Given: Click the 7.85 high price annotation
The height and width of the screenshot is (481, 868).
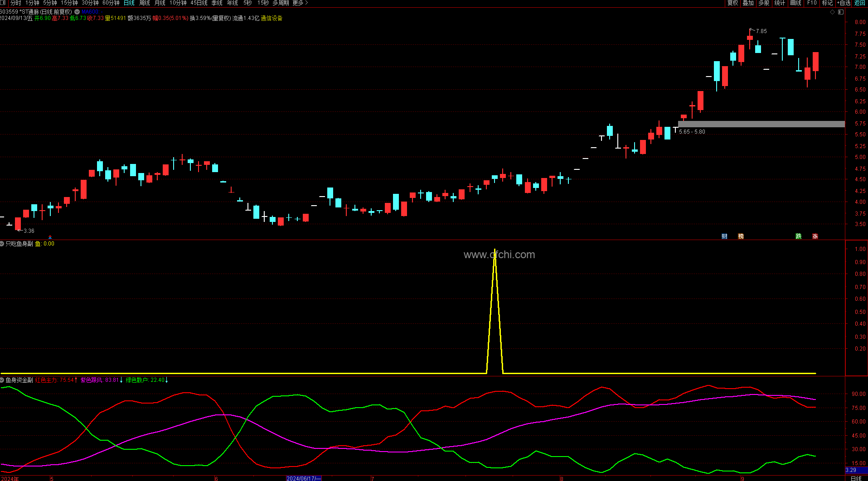Looking at the screenshot, I should pyautogui.click(x=761, y=31).
